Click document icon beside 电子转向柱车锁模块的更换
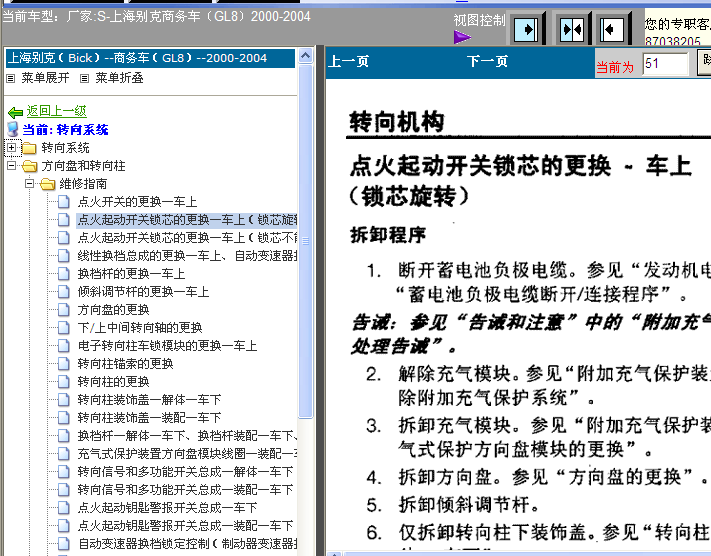Viewport: 711px width, 556px height. 64,346
